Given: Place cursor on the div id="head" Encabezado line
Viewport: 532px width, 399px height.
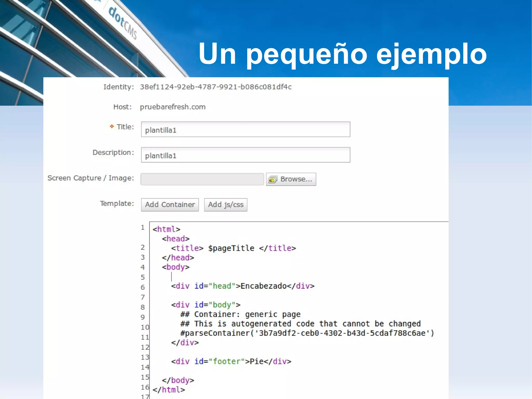Looking at the screenshot, I should click(x=243, y=286).
